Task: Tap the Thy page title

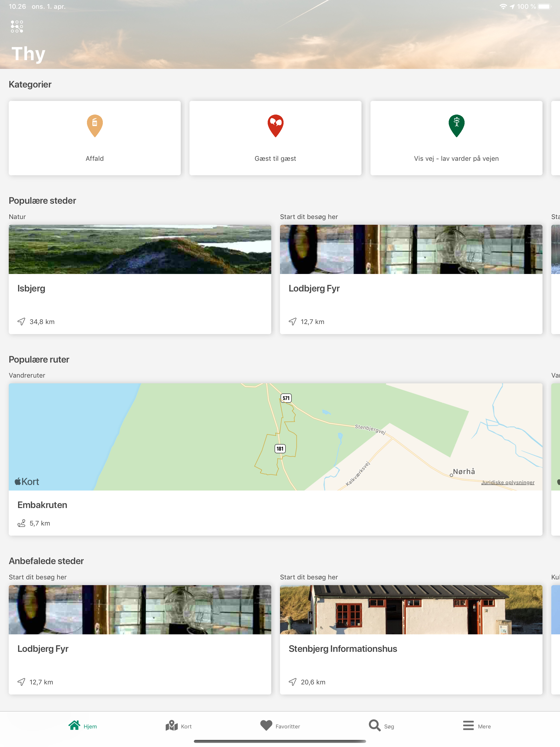Action: pos(28,54)
